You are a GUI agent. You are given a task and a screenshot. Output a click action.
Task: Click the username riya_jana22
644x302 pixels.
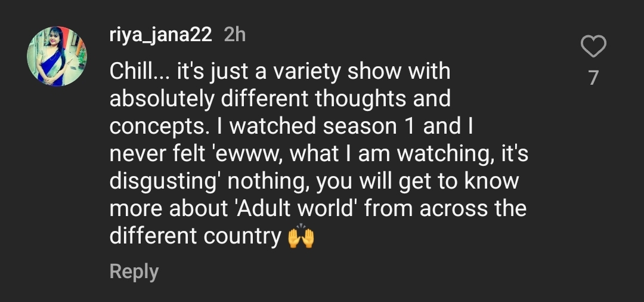click(x=161, y=35)
